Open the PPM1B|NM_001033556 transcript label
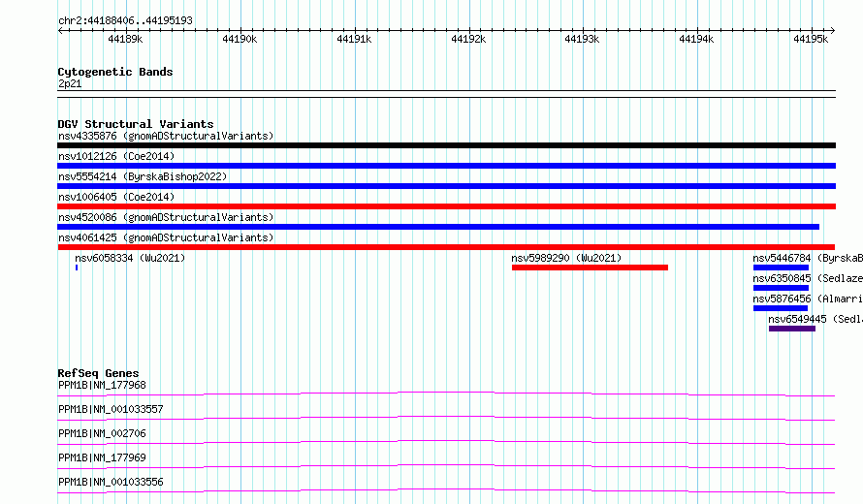 click(x=111, y=482)
